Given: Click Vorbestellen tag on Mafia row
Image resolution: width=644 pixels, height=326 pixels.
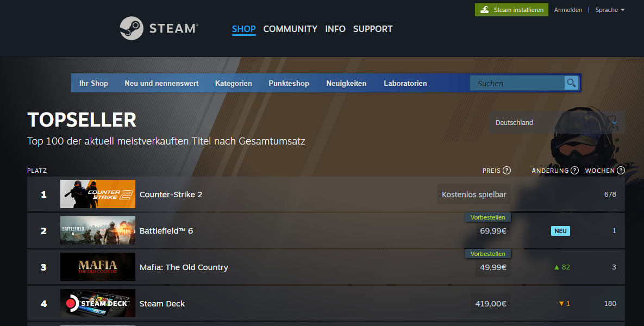Looking at the screenshot, I should 488,254.
